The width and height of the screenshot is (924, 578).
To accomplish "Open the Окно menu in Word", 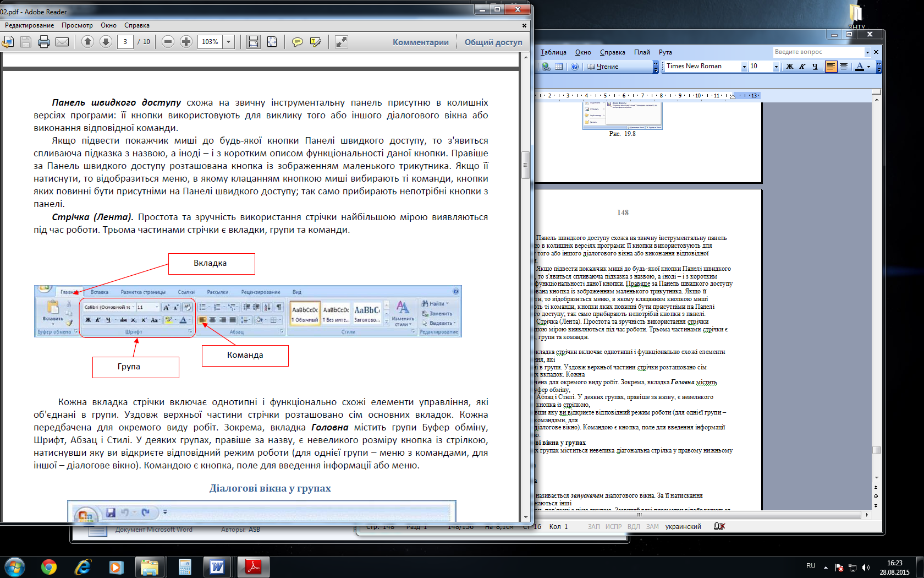I will (x=583, y=52).
